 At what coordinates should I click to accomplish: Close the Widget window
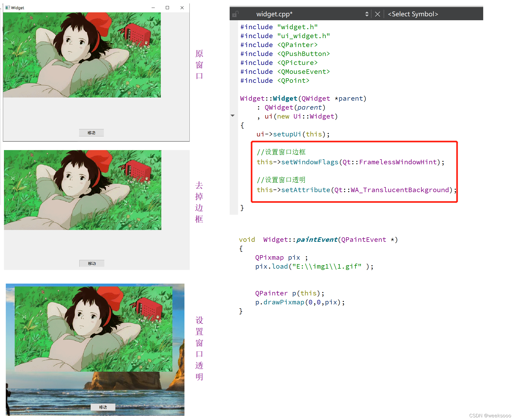(x=182, y=8)
